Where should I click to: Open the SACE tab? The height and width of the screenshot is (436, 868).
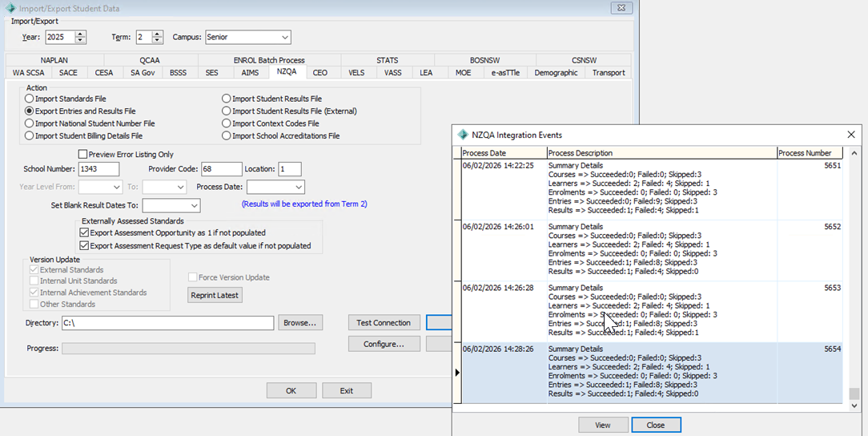coord(69,73)
